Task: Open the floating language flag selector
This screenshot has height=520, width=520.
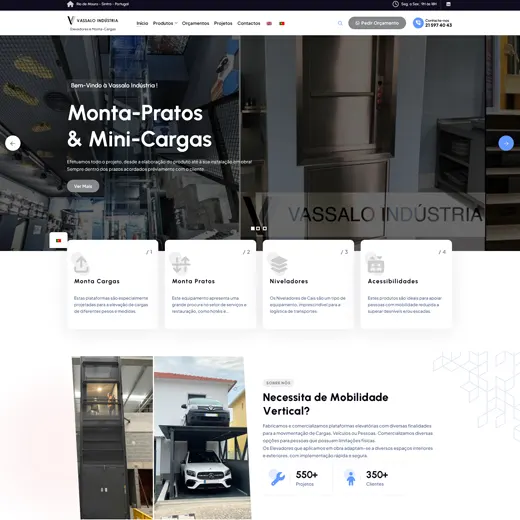Action: pos(58,240)
